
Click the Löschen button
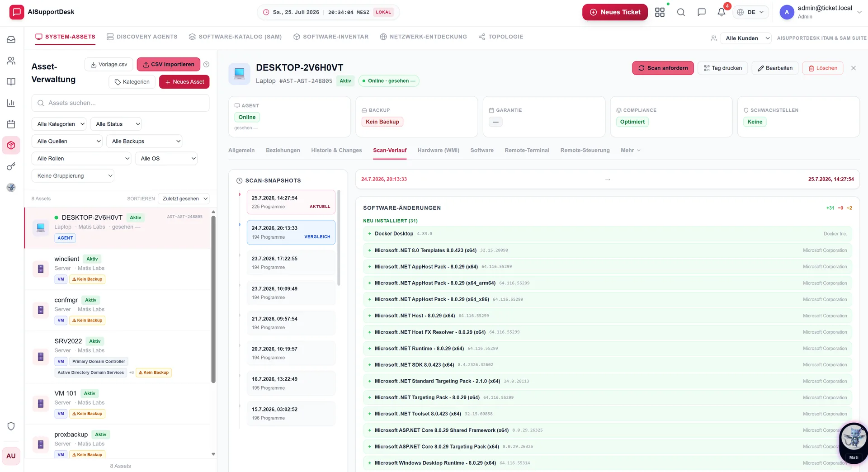pos(823,68)
